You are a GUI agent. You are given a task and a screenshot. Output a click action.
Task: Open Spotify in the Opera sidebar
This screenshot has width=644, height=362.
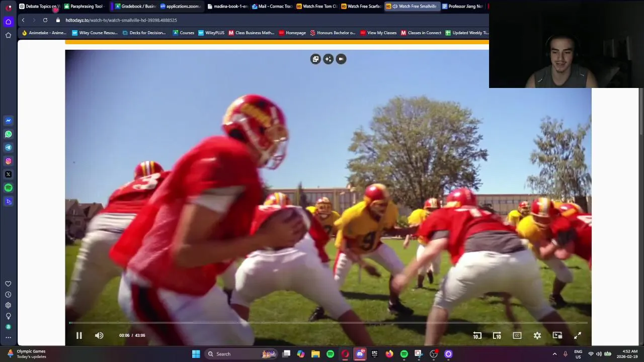click(x=8, y=188)
